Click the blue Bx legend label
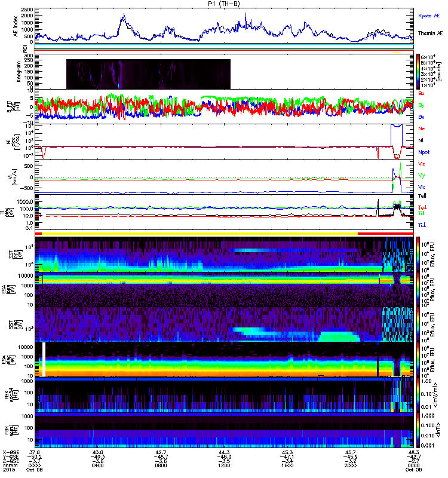The height and width of the screenshot is (478, 448). [x=421, y=117]
